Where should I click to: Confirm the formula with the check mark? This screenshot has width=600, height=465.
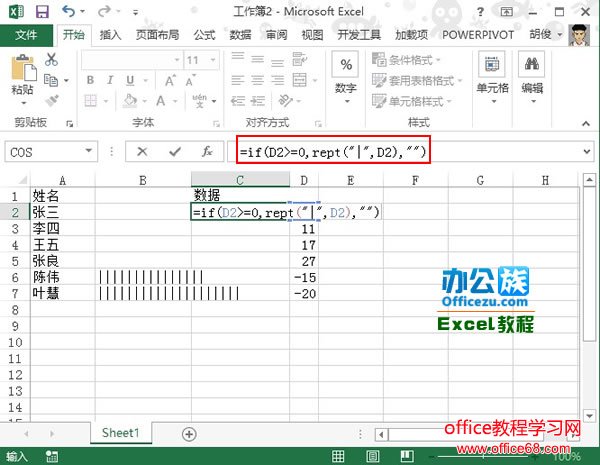click(x=175, y=152)
